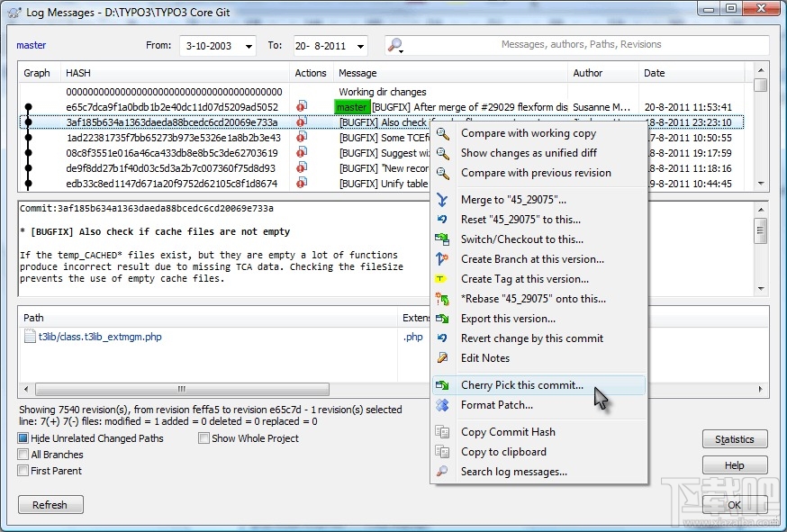Click the green master branch label
This screenshot has height=532, width=787.
coord(351,107)
